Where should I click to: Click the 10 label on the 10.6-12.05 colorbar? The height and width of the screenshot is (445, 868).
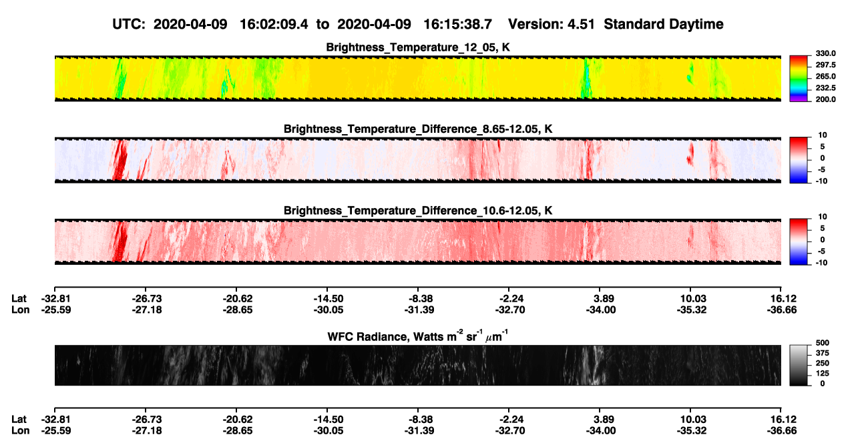click(823, 217)
